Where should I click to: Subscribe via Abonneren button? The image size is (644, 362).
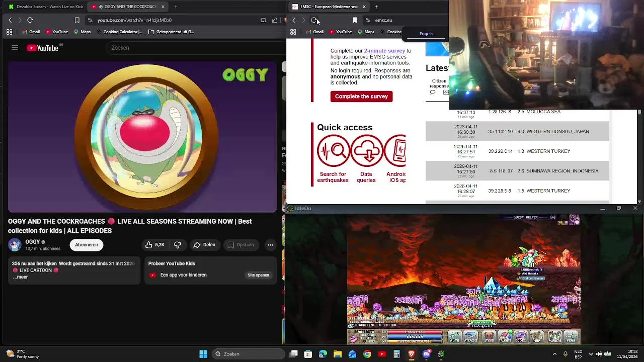87,245
